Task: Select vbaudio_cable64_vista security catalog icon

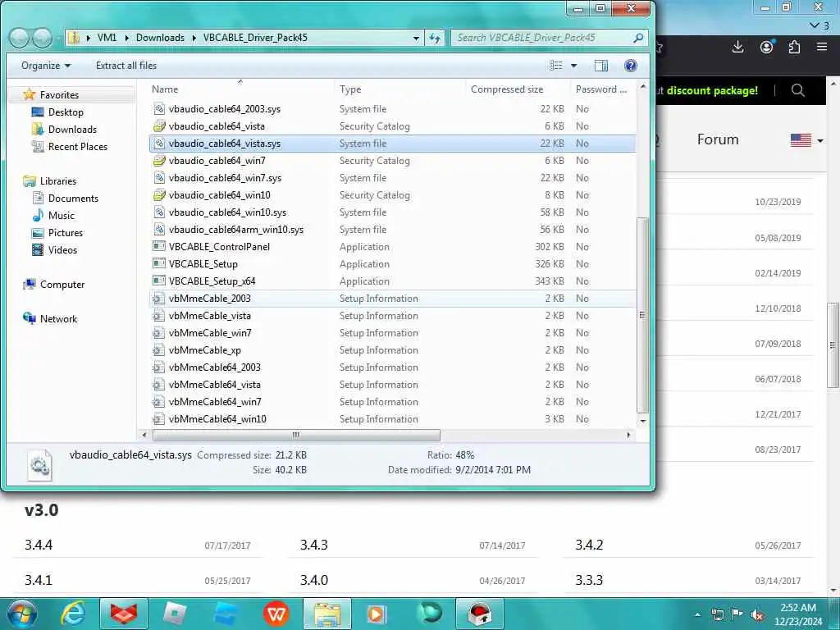Action: click(159, 126)
